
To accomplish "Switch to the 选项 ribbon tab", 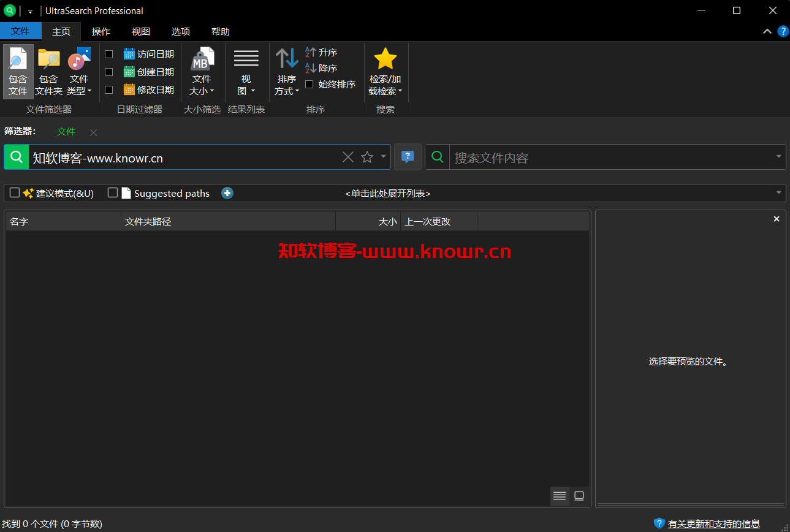I will pyautogui.click(x=181, y=31).
